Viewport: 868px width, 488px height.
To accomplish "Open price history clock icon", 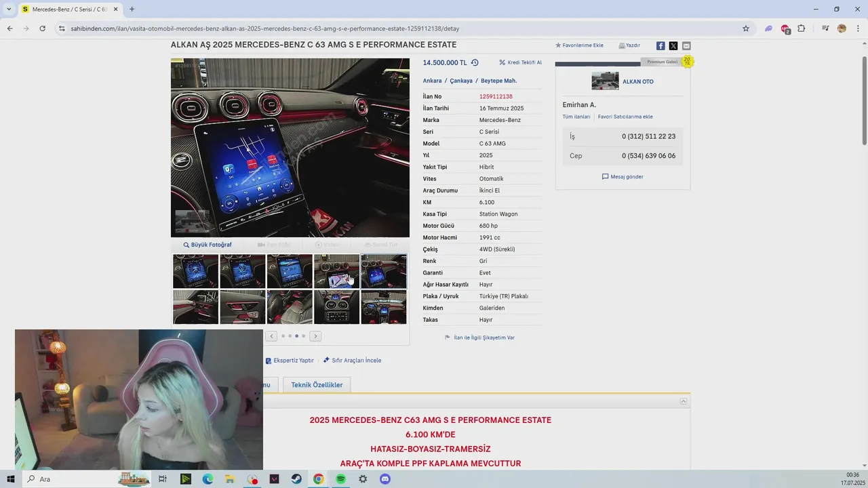I will tap(475, 62).
